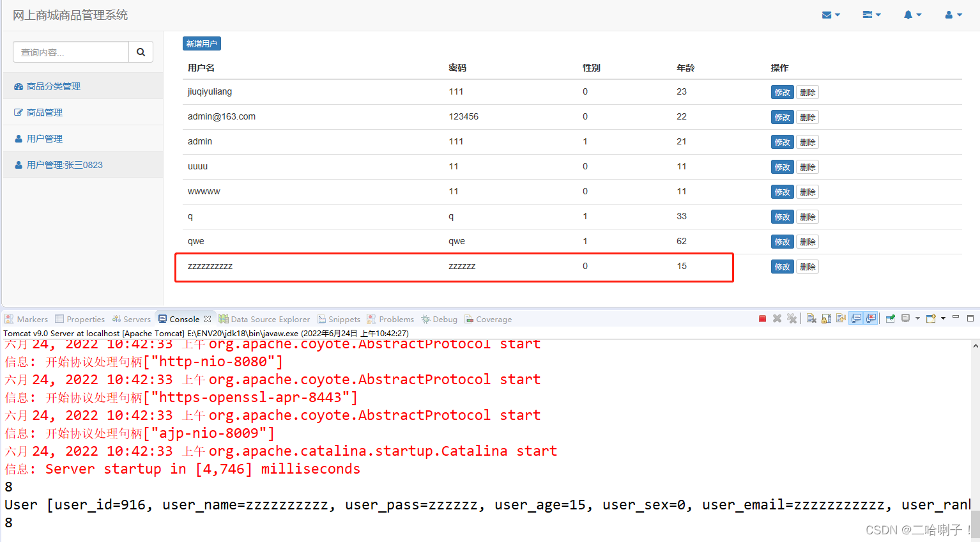Open the bell notifications dropdown
The height and width of the screenshot is (542, 980).
(x=912, y=15)
